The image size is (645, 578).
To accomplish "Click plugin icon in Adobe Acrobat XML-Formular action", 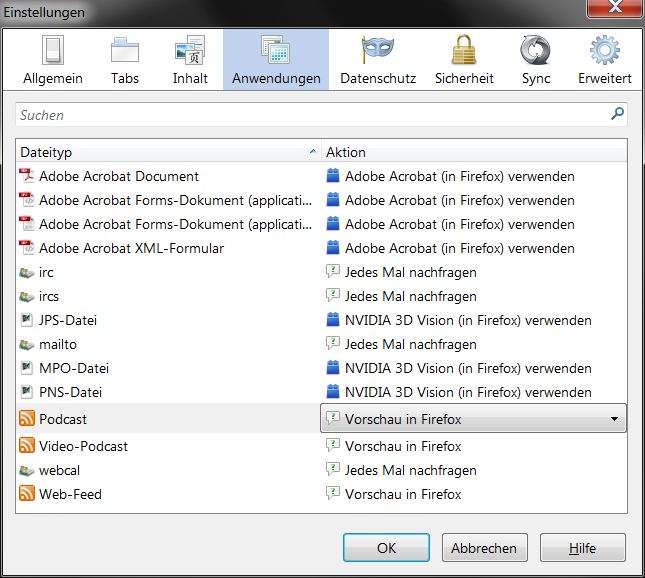I will [x=333, y=248].
